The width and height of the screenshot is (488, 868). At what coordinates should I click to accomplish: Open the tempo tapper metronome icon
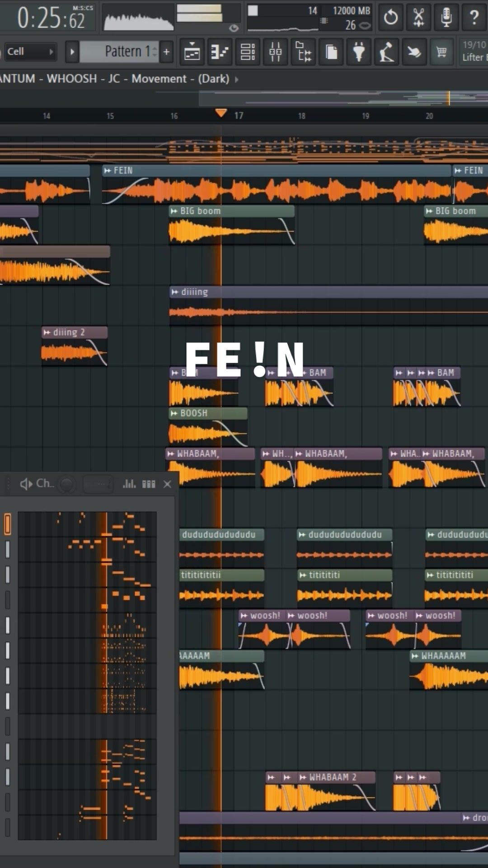[x=387, y=52]
